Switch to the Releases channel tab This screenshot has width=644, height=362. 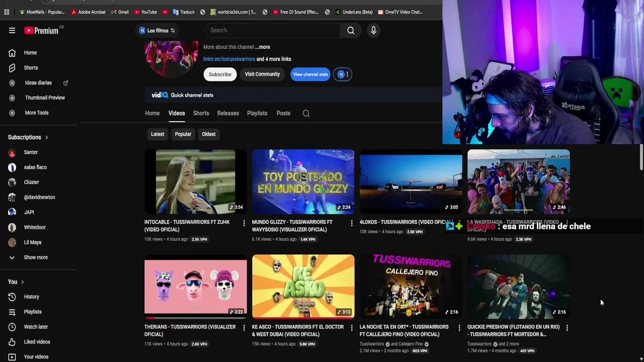(x=228, y=113)
